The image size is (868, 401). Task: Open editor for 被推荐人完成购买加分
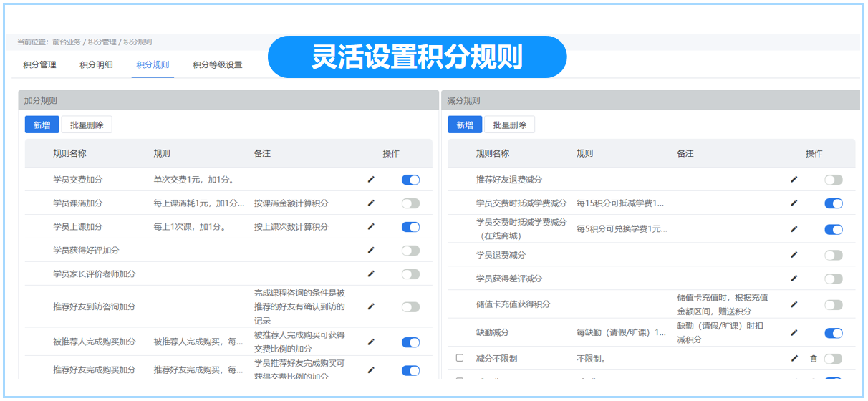[x=371, y=342]
